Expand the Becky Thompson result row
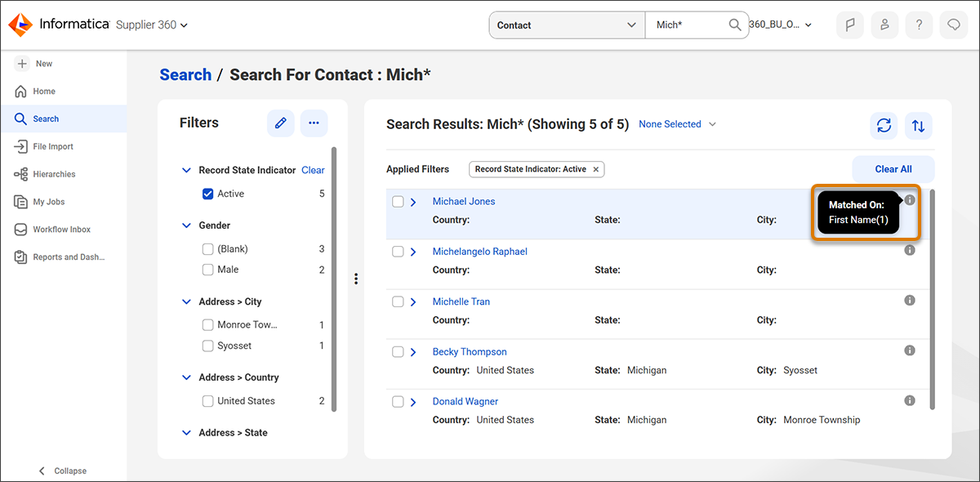The height and width of the screenshot is (482, 980). tap(414, 352)
